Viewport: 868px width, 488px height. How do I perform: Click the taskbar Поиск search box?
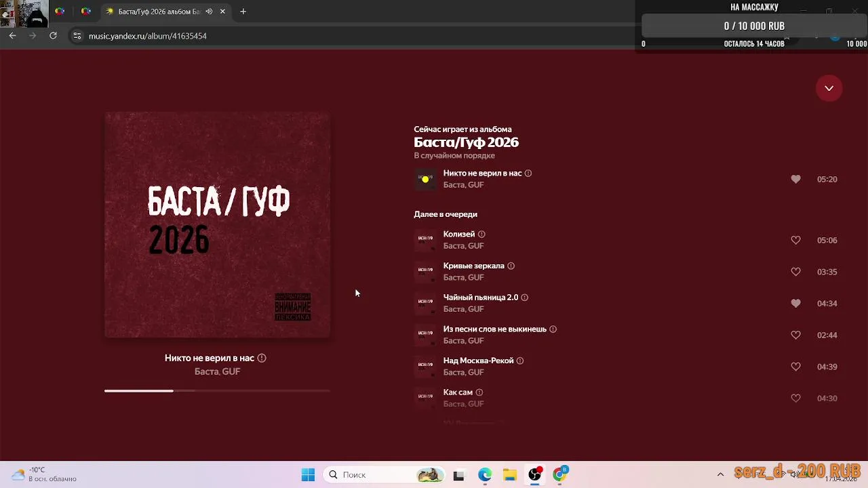(384, 475)
